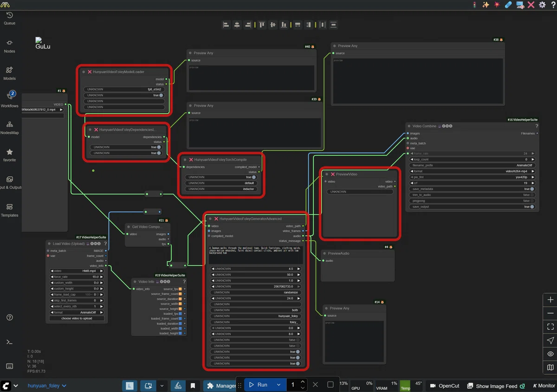This screenshot has width=557, height=392.
Task: Click fit view icon on canvas controls
Action: [x=551, y=327]
